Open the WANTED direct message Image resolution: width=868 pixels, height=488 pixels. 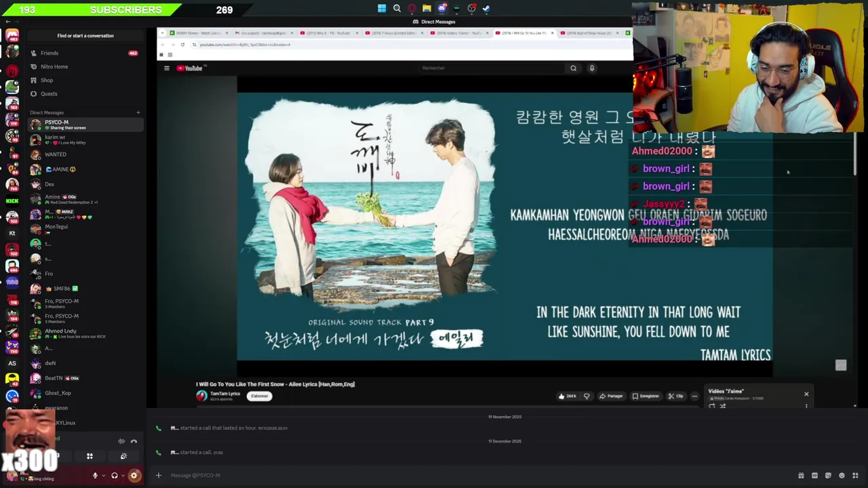(85, 155)
